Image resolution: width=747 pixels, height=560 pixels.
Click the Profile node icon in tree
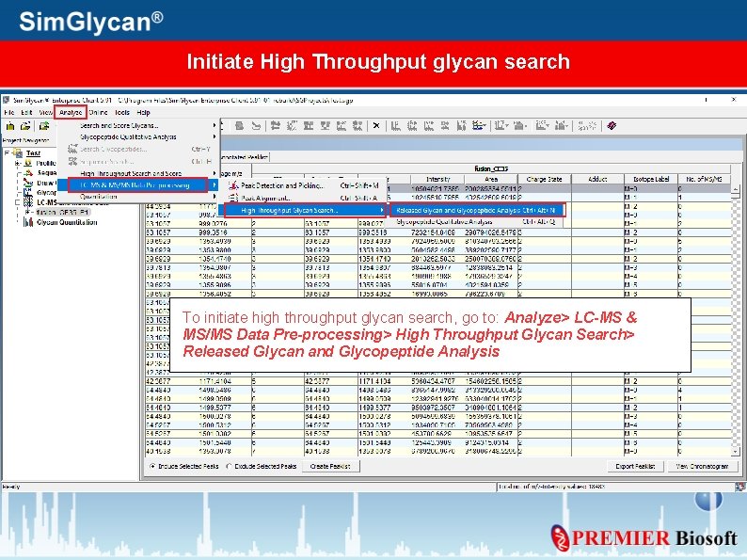[28, 163]
